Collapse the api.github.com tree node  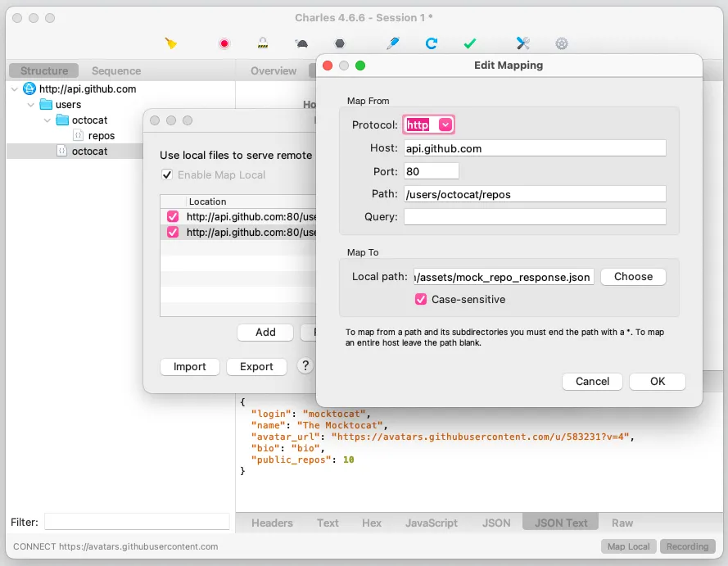click(15, 89)
